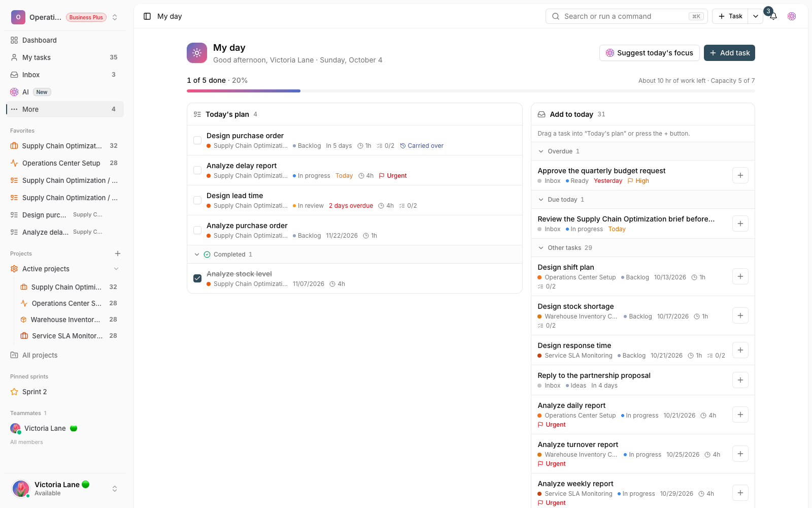Open the Dashboard sidebar item
Image resolution: width=812 pixels, height=508 pixels.
[65, 40]
